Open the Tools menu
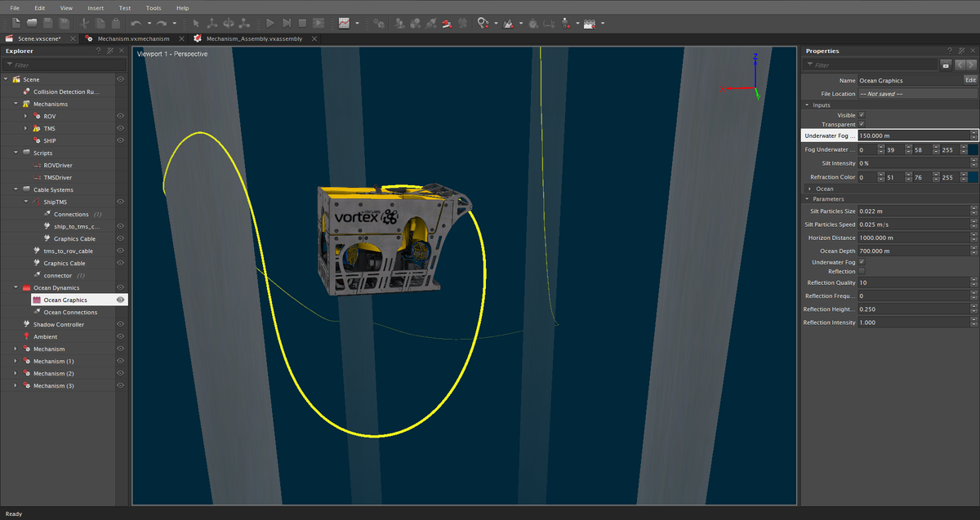 point(153,7)
